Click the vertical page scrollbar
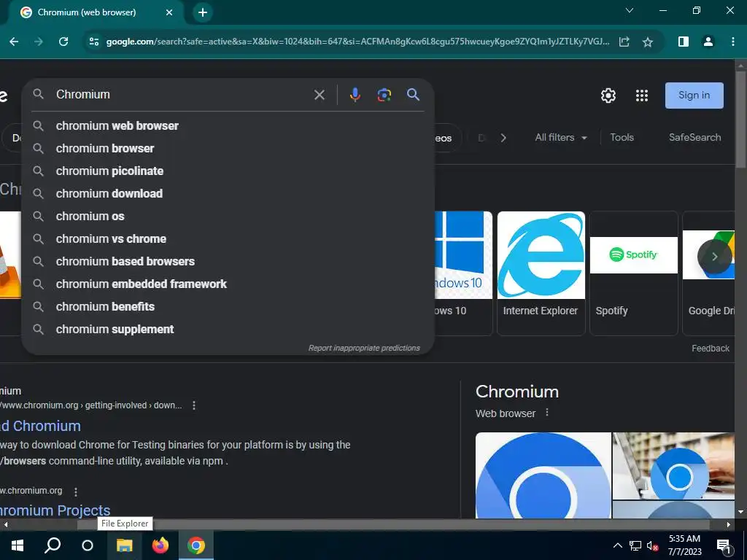Image resolution: width=747 pixels, height=560 pixels. [740, 119]
